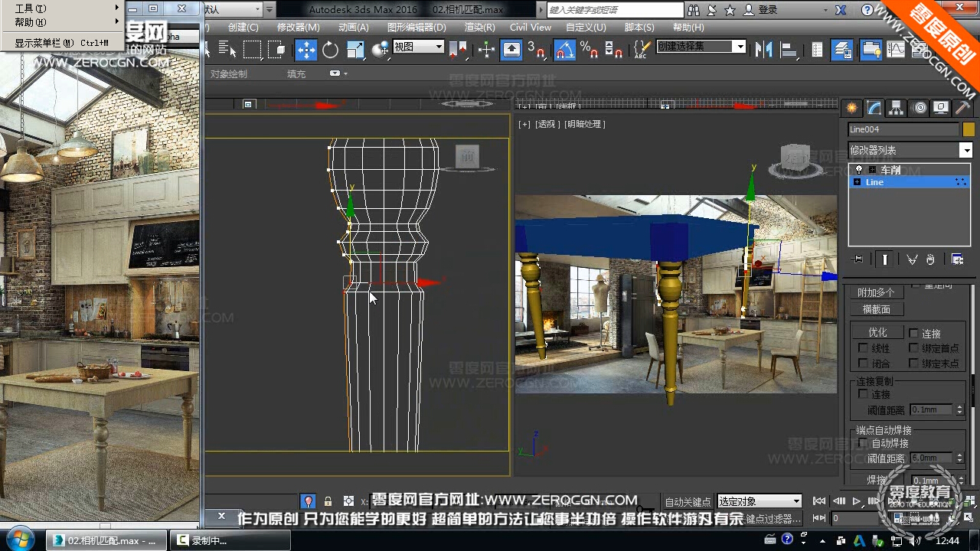Enable the 线性 checkbox
This screenshot has width=980, height=551.
863,348
